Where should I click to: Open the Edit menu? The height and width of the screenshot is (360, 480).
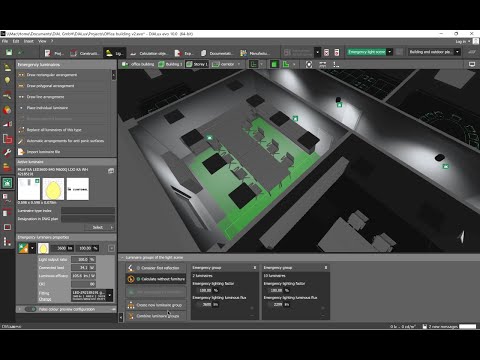[16, 41]
